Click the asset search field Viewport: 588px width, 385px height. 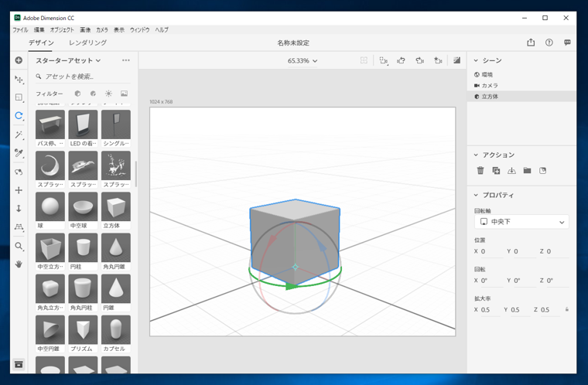tap(84, 77)
